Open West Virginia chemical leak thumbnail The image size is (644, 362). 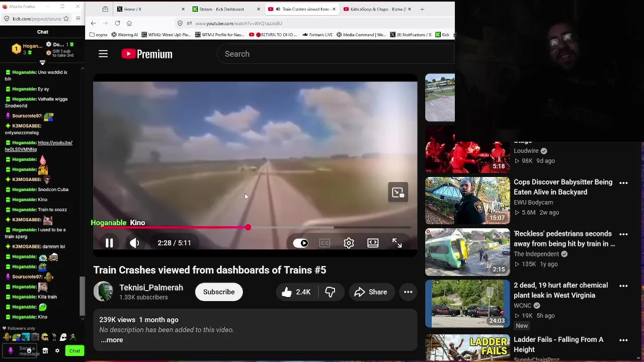pyautogui.click(x=467, y=304)
